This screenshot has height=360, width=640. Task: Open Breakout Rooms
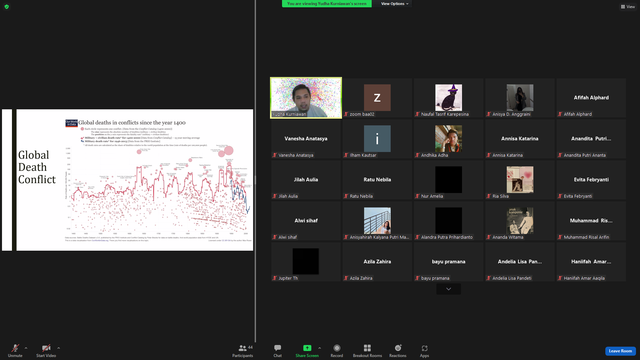(x=367, y=350)
